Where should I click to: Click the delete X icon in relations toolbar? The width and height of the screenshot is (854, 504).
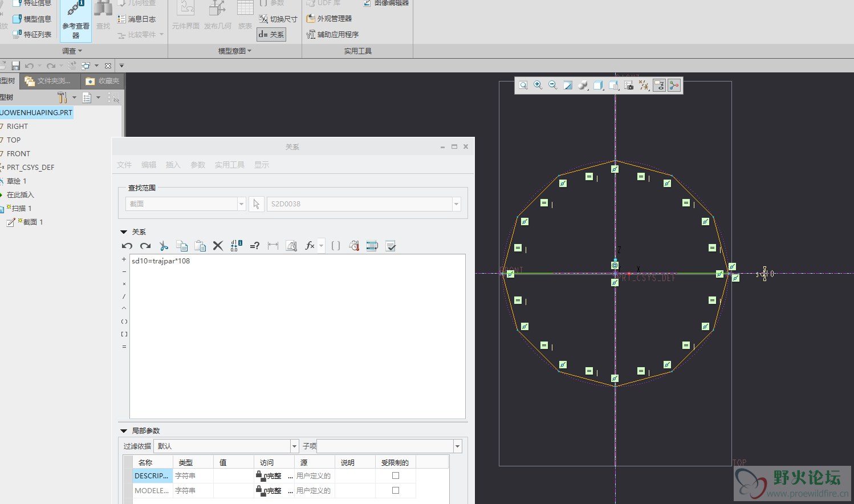click(x=218, y=246)
